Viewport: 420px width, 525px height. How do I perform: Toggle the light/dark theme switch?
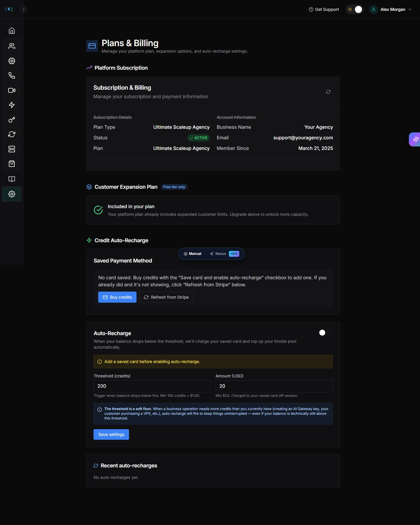coord(355,9)
